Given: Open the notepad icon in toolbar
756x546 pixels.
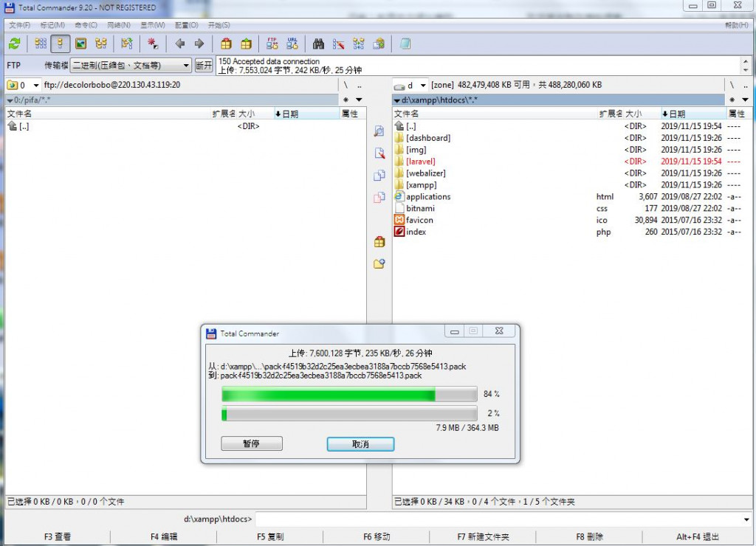Looking at the screenshot, I should (x=405, y=44).
